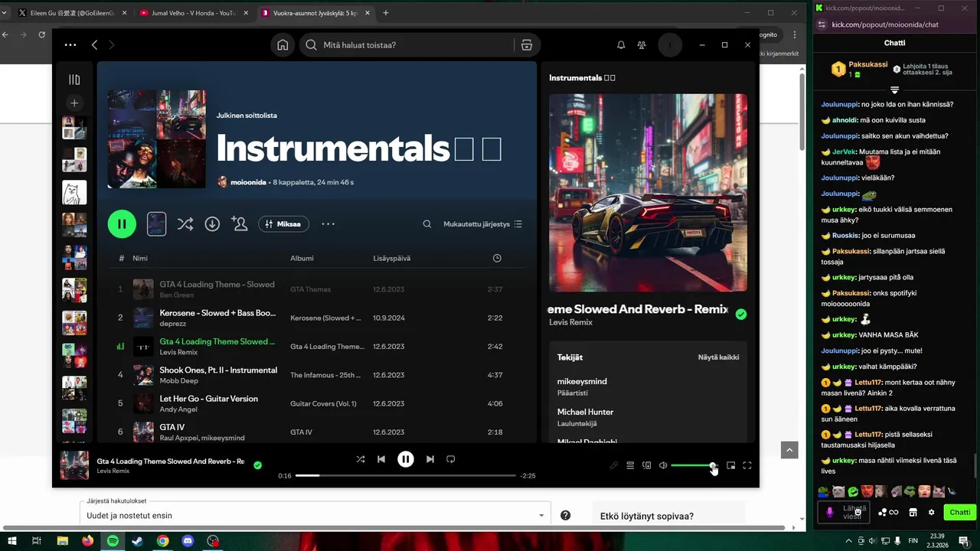This screenshot has height=551, width=980.
Task: Skip to the next track
Action: point(430,459)
